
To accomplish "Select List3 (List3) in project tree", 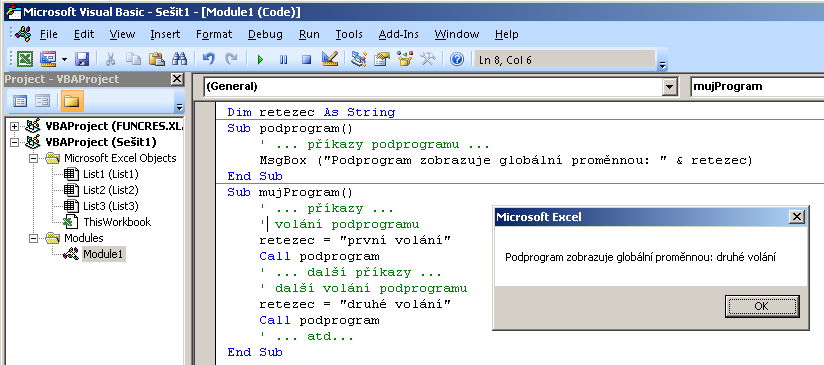I will point(110,206).
